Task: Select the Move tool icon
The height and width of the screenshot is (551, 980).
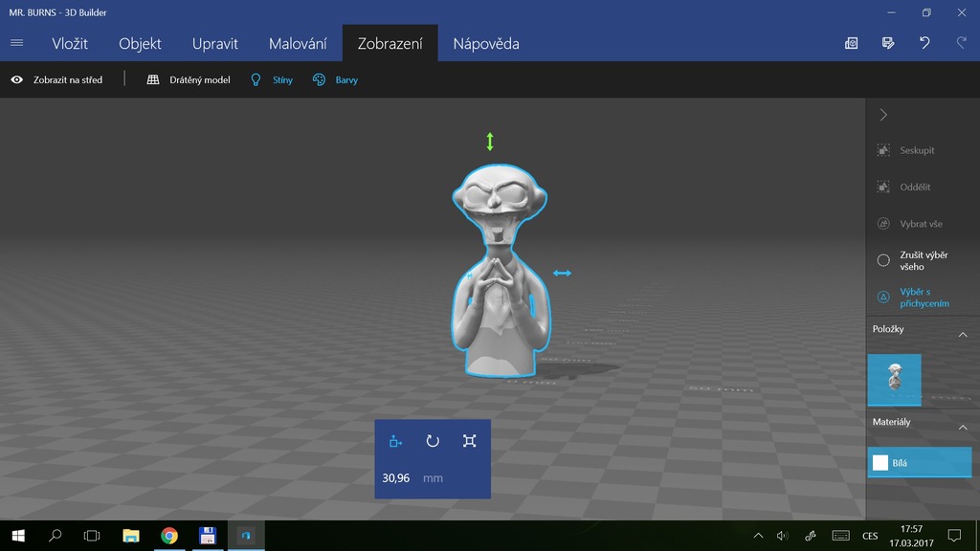Action: [395, 441]
